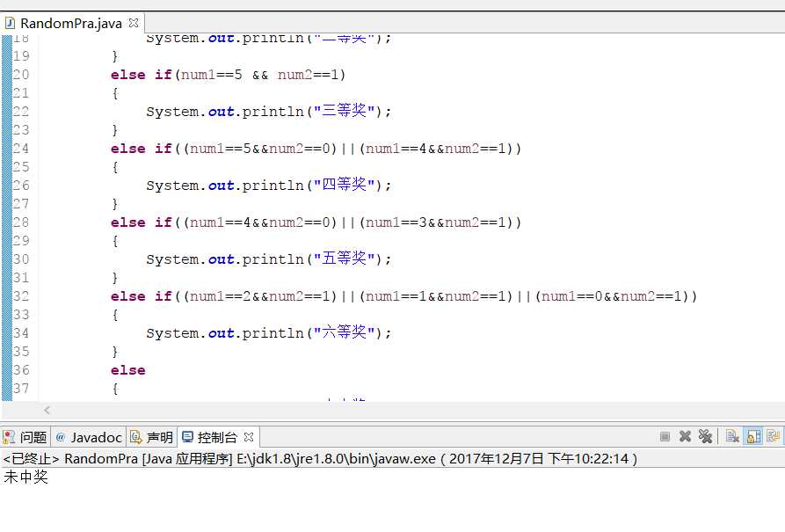Click the "六等奖" string literal
Viewport: 785px width, 532px height.
tap(345, 332)
